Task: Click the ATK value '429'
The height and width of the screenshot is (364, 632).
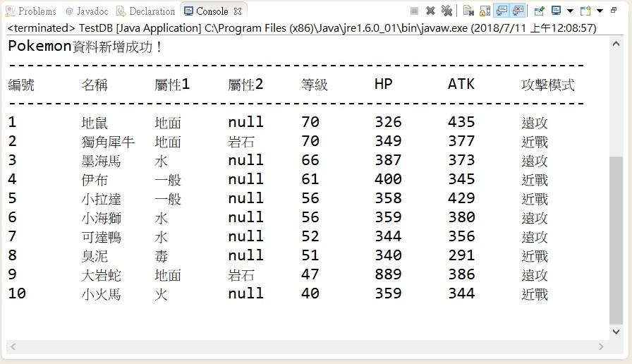Action: (x=461, y=198)
